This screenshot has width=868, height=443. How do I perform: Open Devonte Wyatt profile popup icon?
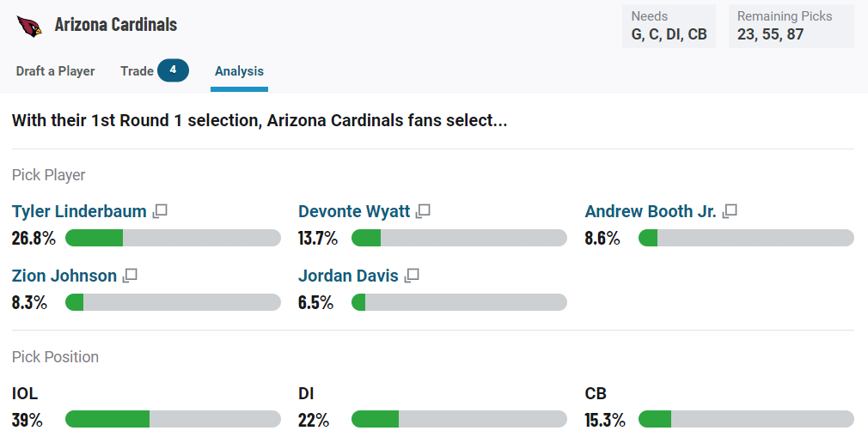[x=424, y=211]
